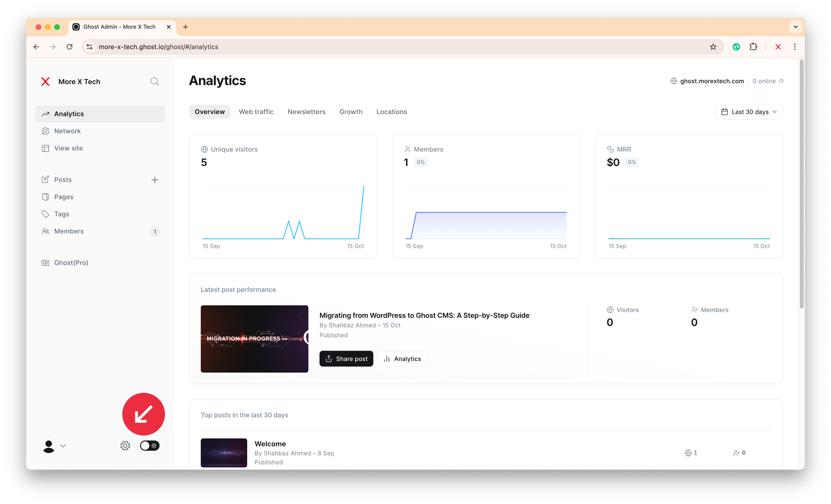Switch to the Web traffic tab
831x504 pixels.
pyautogui.click(x=256, y=112)
